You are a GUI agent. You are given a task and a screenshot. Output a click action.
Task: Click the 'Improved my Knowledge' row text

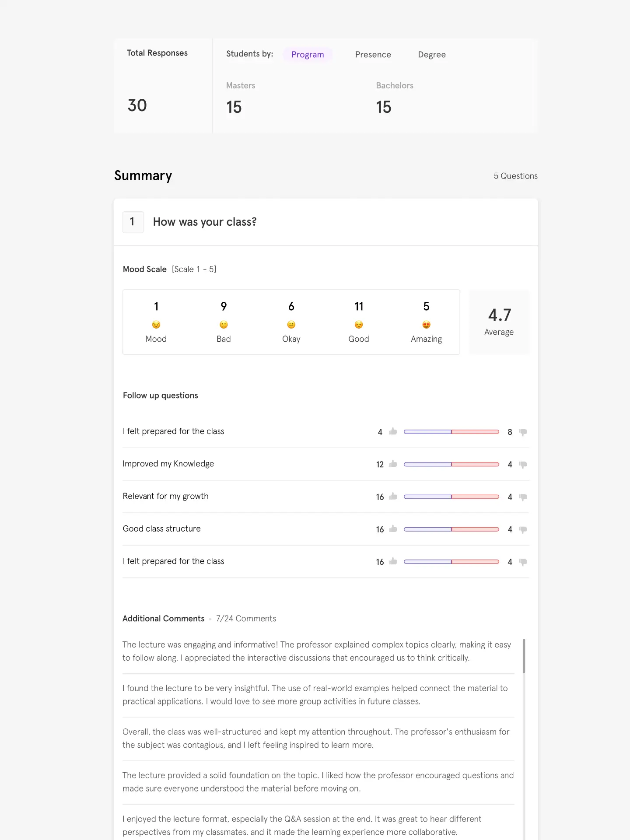click(x=168, y=464)
